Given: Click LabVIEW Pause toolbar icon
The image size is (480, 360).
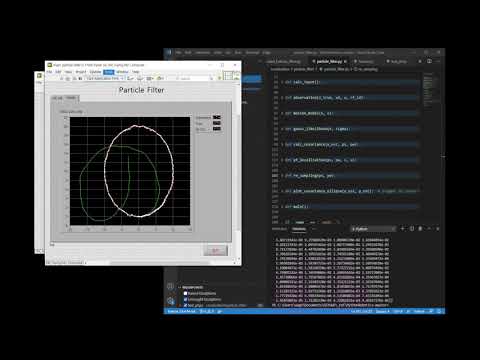Looking at the screenshot, I should pos(80,79).
